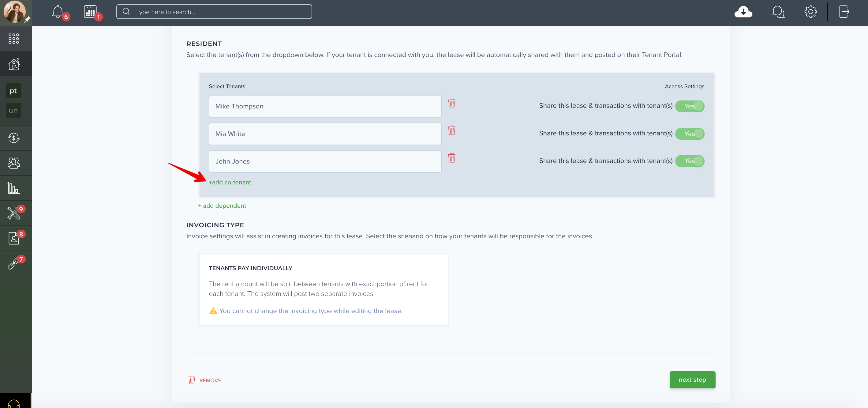Click the '+ add dependent' link

222,206
